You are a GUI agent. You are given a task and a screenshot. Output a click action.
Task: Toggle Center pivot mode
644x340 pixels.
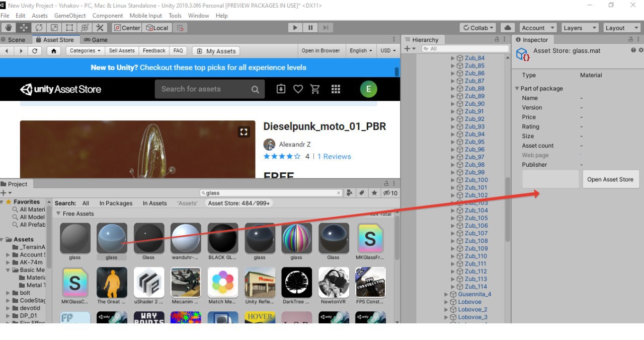pyautogui.click(x=127, y=28)
